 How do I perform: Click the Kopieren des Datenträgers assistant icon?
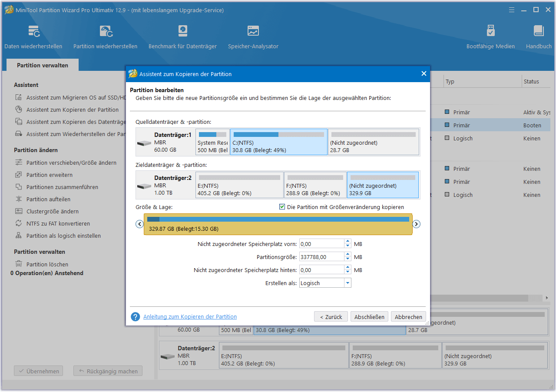[x=19, y=122]
